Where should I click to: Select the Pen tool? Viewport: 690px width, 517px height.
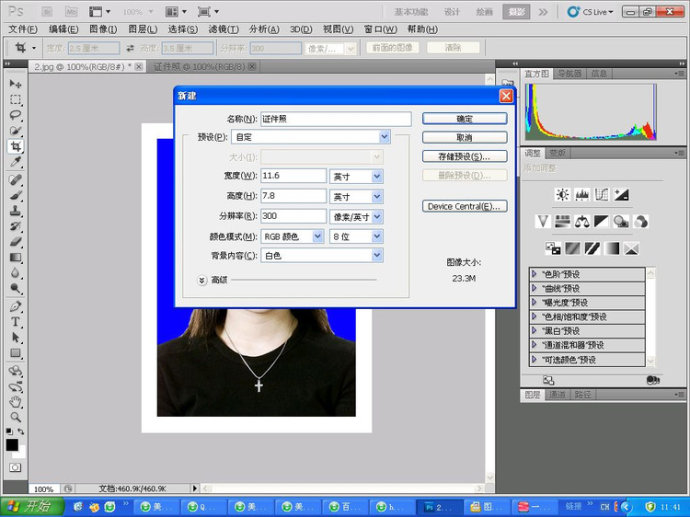click(15, 306)
